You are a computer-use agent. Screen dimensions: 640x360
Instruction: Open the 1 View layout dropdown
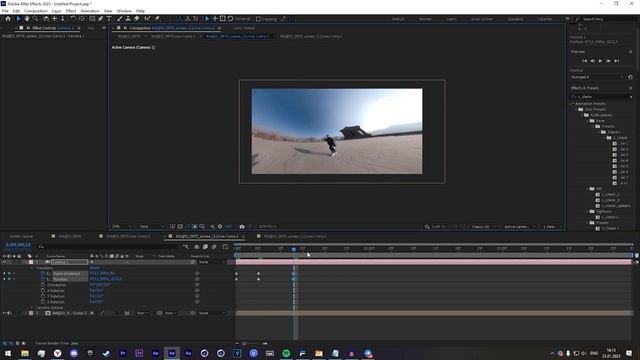click(552, 227)
